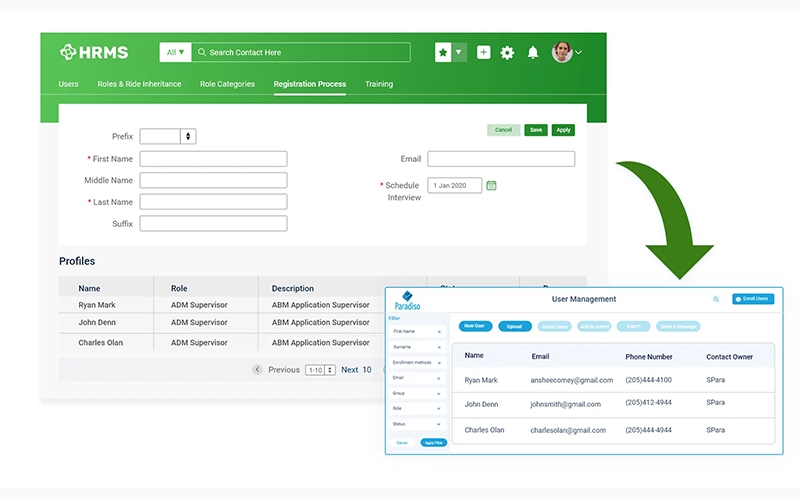Click the Schedule Interview date field
800x500 pixels.
point(455,185)
